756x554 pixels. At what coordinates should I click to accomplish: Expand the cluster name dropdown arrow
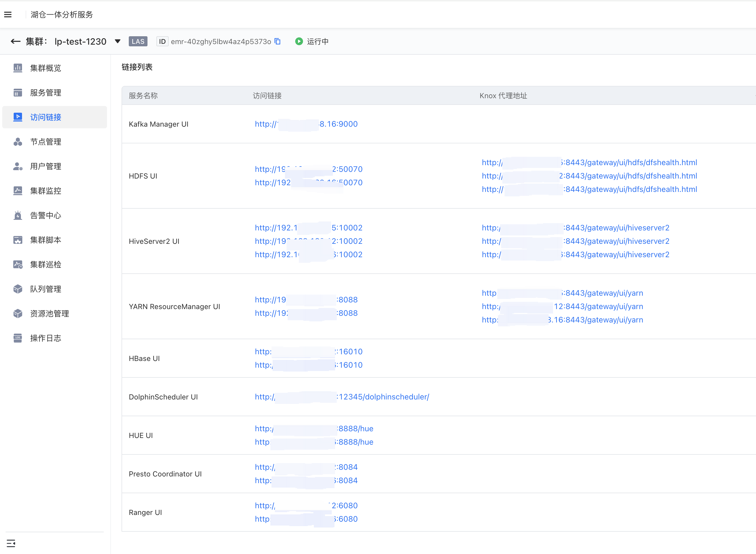(118, 41)
